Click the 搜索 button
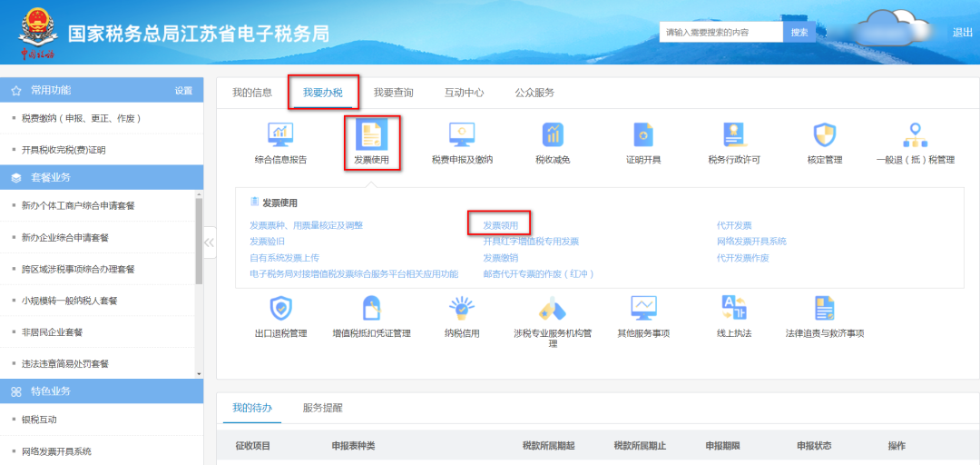Screen dimensions: 980x465 pyautogui.click(x=799, y=32)
